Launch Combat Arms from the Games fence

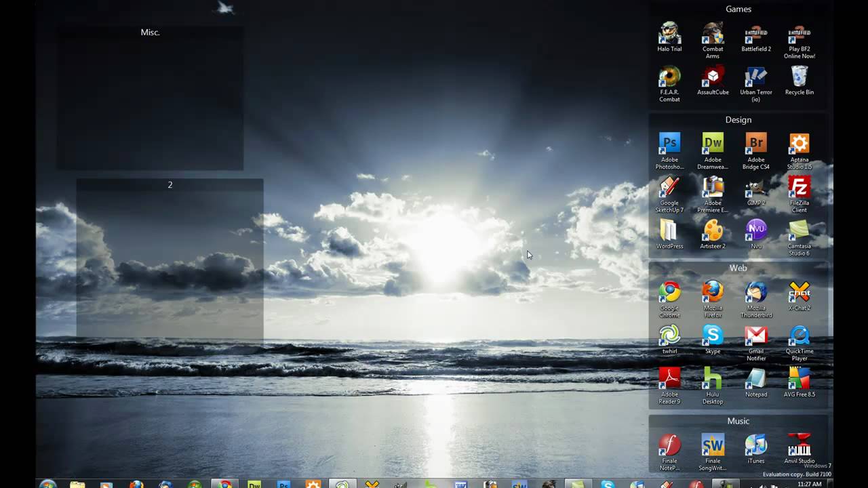click(713, 34)
